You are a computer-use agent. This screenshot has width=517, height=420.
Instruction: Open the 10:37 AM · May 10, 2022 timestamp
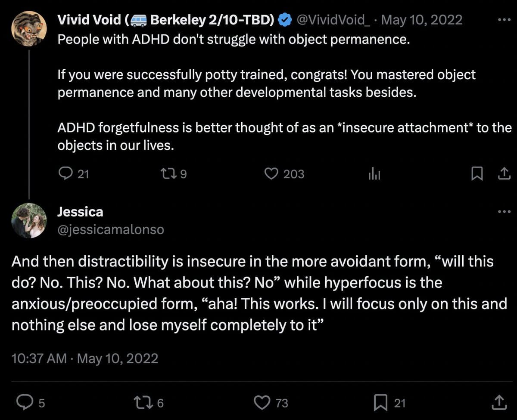[85, 358]
